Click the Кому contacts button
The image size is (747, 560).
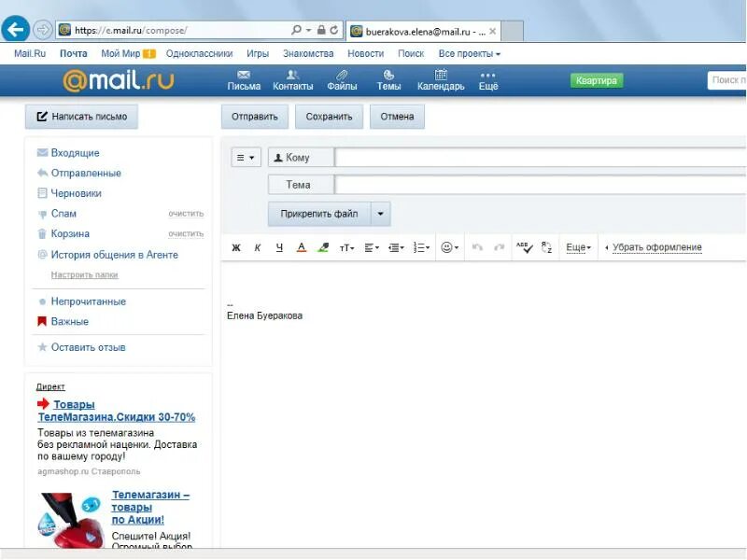click(x=301, y=157)
